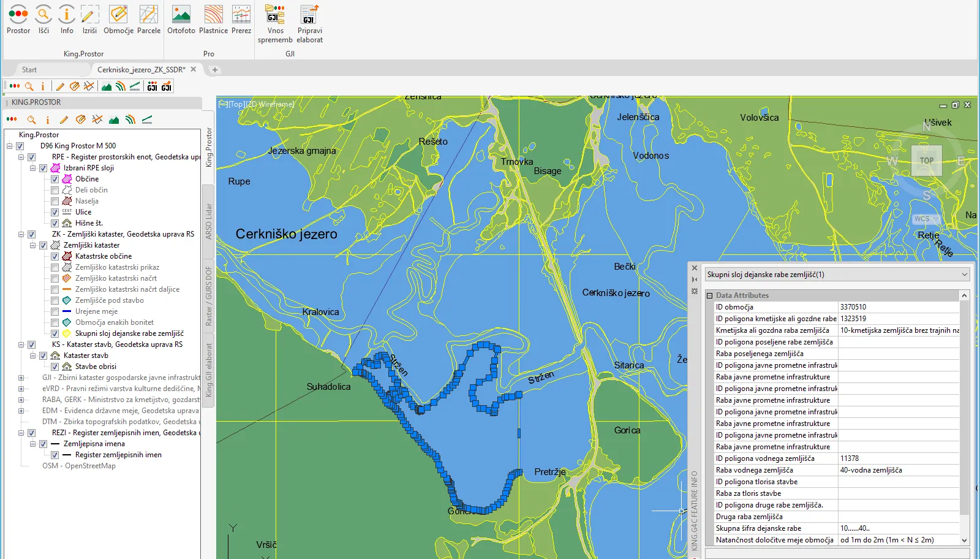The height and width of the screenshot is (559, 980).
Task: Open the Ortofoto imagery tool
Action: click(181, 15)
